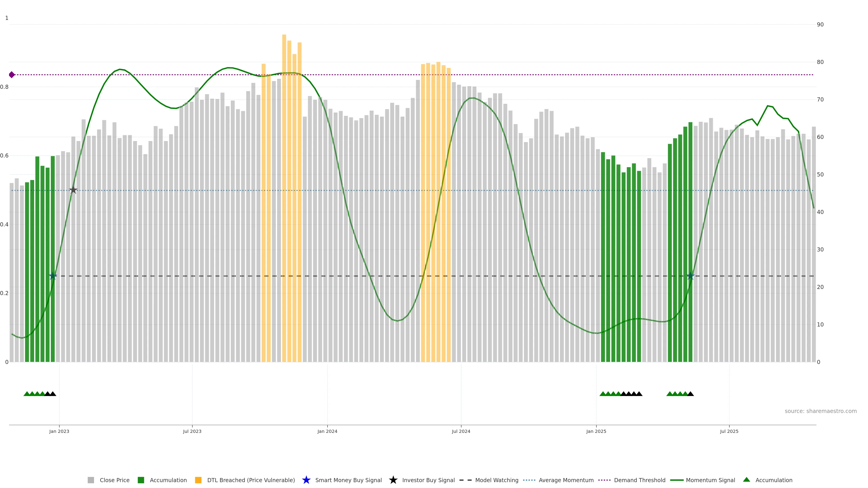Toggle Average Momentum legend entry
This screenshot has height=488, width=868.
point(566,480)
